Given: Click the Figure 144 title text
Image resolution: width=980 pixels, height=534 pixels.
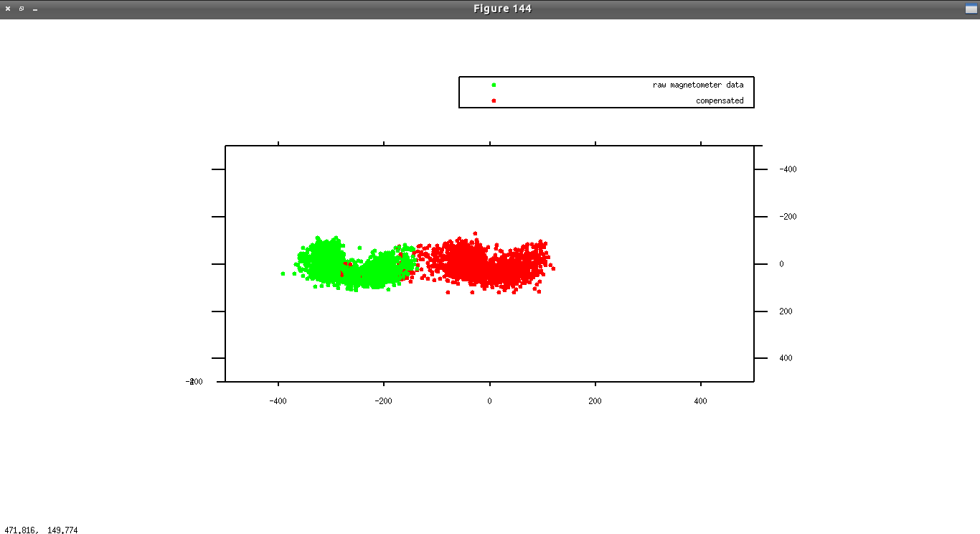Looking at the screenshot, I should pos(502,9).
